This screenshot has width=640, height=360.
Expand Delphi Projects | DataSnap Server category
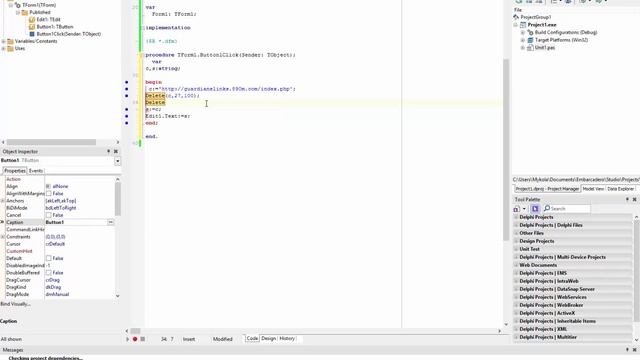516,289
